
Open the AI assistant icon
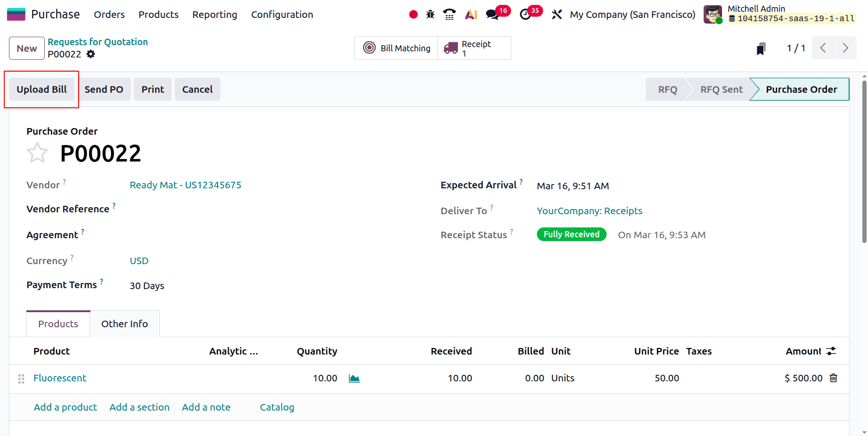(471, 14)
